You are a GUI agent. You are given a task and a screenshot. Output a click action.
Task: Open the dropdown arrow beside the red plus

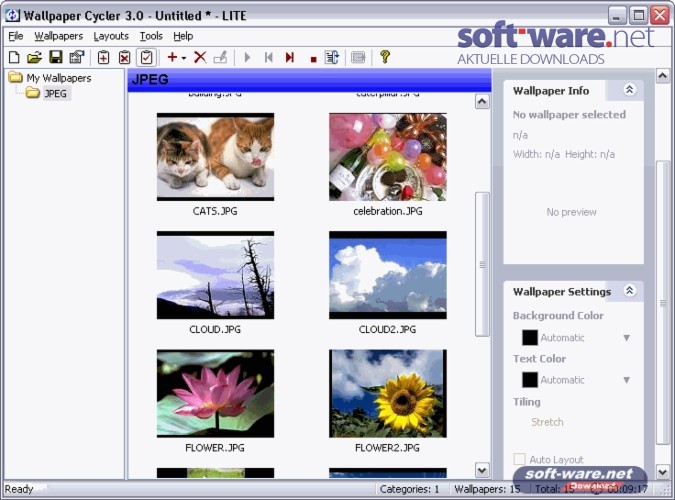coord(184,58)
